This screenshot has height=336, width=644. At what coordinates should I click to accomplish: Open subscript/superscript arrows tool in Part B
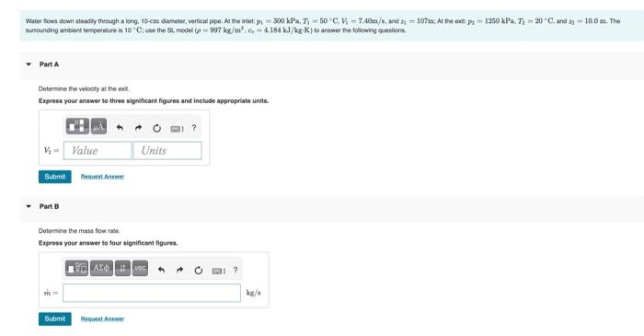tap(122, 268)
